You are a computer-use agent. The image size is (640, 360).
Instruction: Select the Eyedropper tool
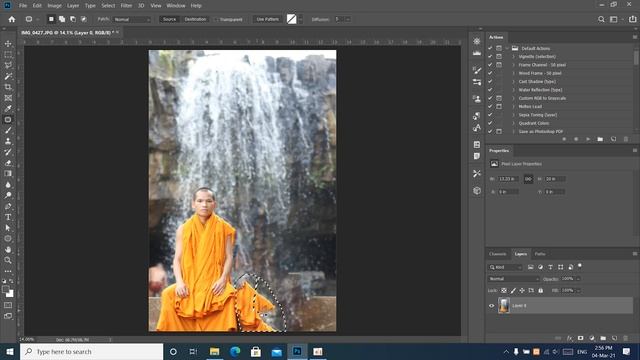pyautogui.click(x=8, y=109)
